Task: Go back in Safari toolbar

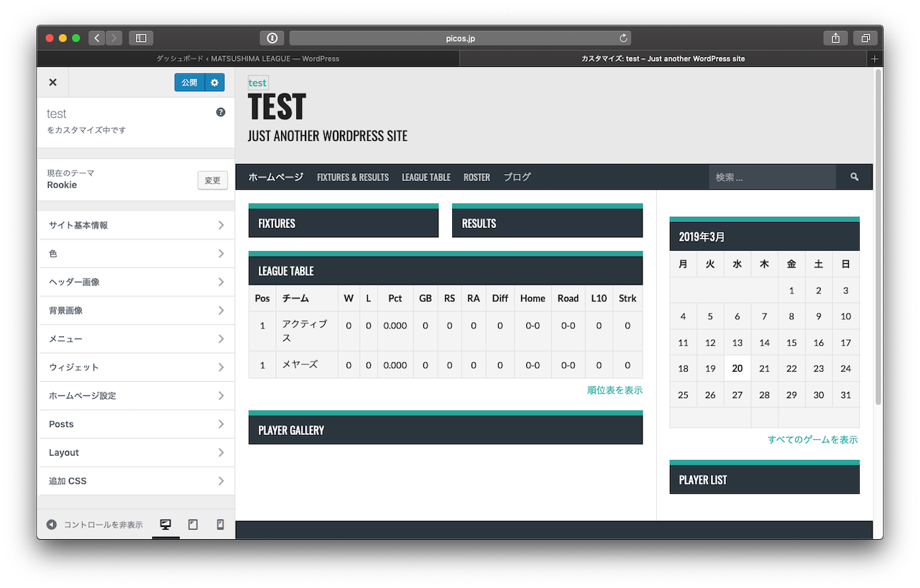Action: pyautogui.click(x=97, y=38)
